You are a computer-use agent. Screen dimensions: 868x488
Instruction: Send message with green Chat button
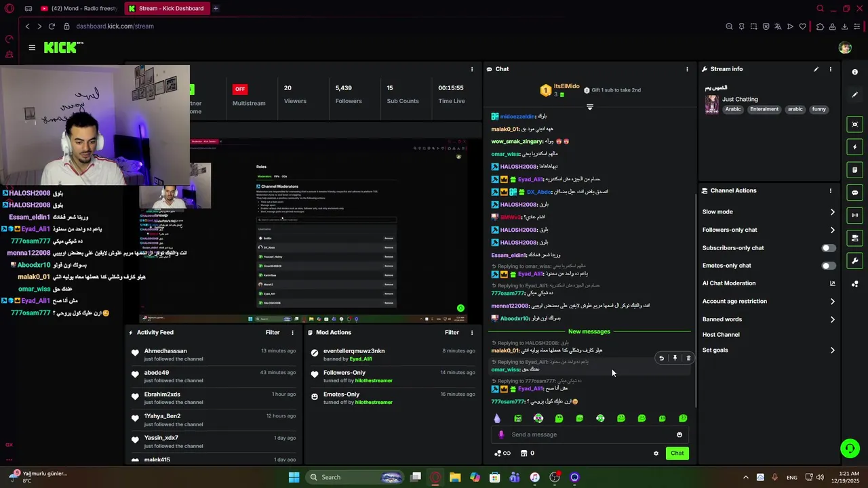[x=677, y=453]
